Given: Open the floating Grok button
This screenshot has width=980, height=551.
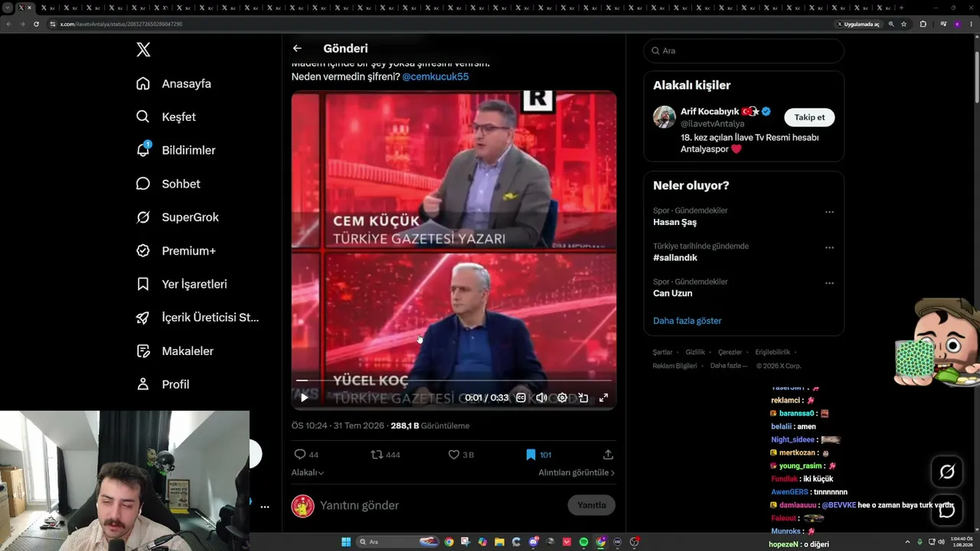Looking at the screenshot, I should (947, 472).
